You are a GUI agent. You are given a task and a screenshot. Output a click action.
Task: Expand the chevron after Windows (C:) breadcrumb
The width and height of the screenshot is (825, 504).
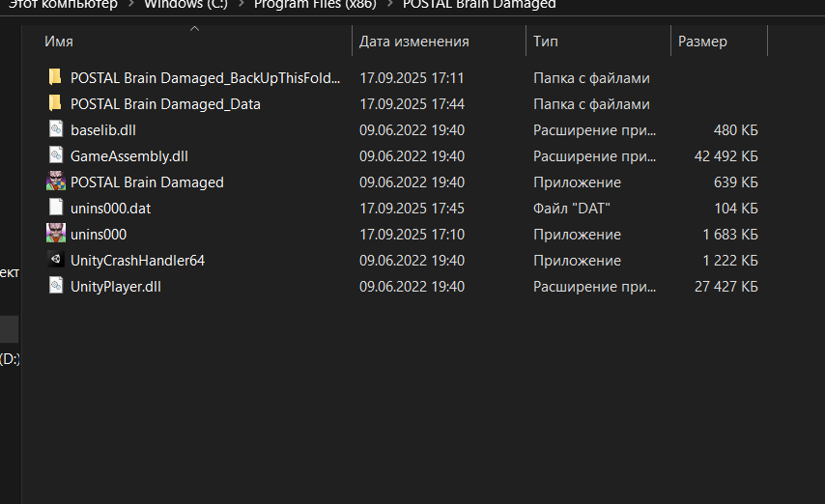241,4
